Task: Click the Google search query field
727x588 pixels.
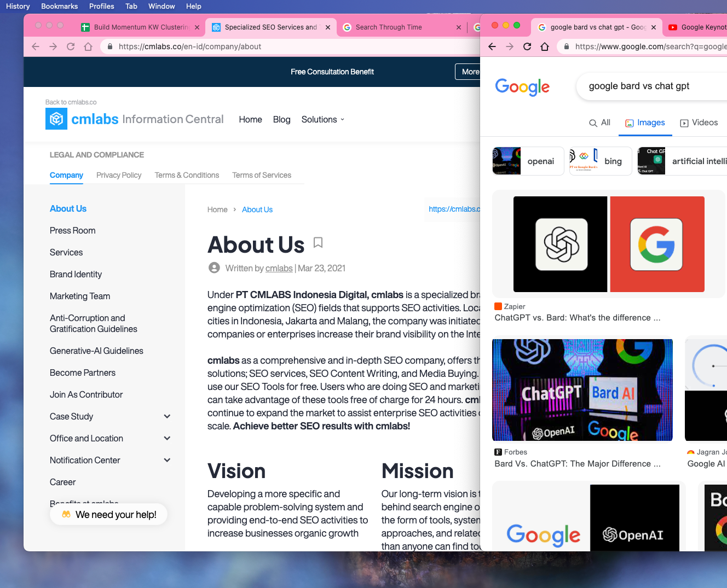Action: point(651,86)
